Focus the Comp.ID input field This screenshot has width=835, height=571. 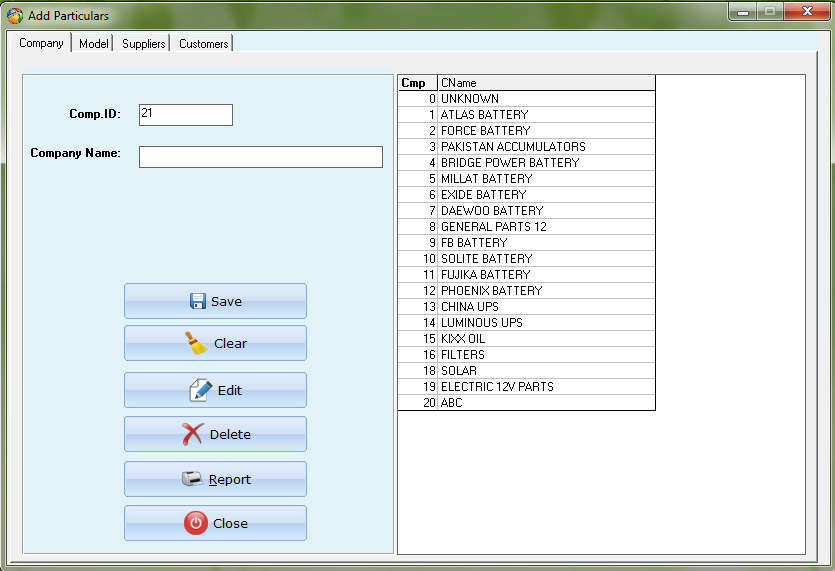[186, 115]
